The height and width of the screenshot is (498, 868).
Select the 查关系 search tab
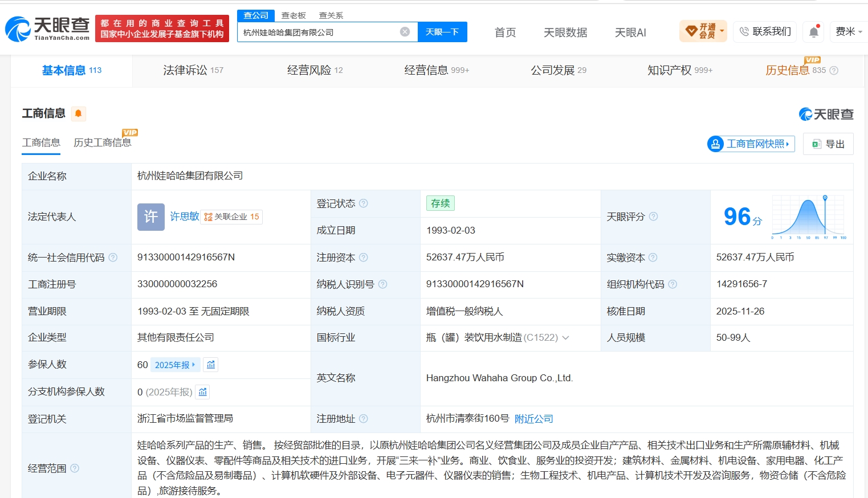tap(331, 15)
